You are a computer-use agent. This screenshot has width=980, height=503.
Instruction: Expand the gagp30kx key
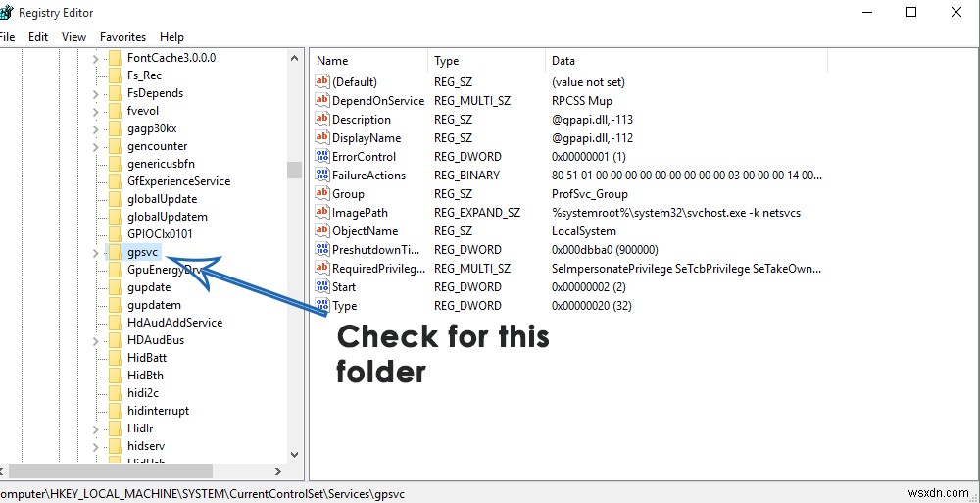coord(95,128)
